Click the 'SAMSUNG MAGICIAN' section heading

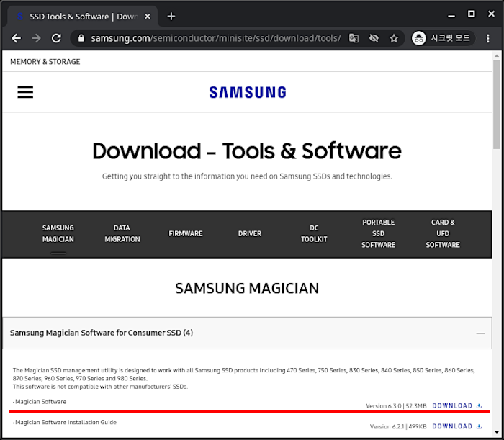pyautogui.click(x=247, y=288)
